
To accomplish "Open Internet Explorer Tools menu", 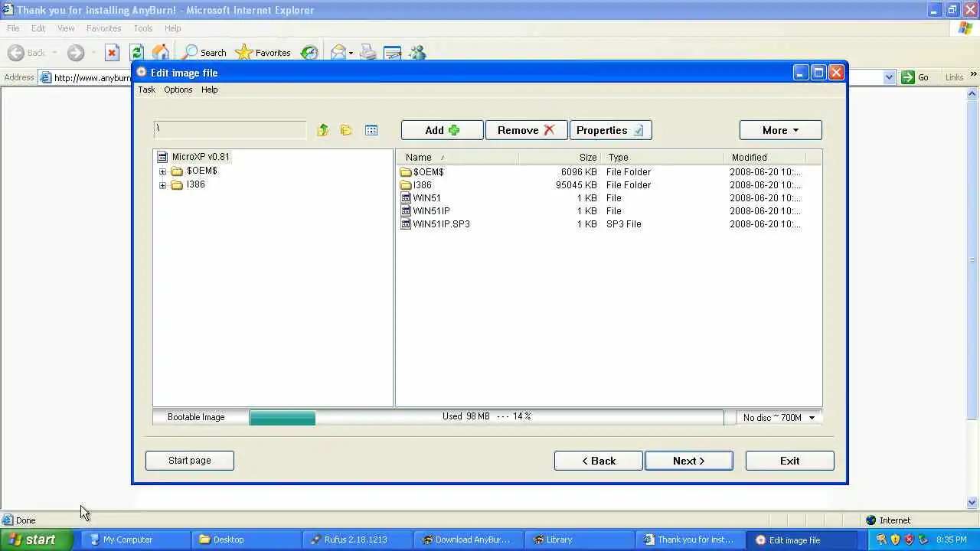I will pyautogui.click(x=143, y=28).
